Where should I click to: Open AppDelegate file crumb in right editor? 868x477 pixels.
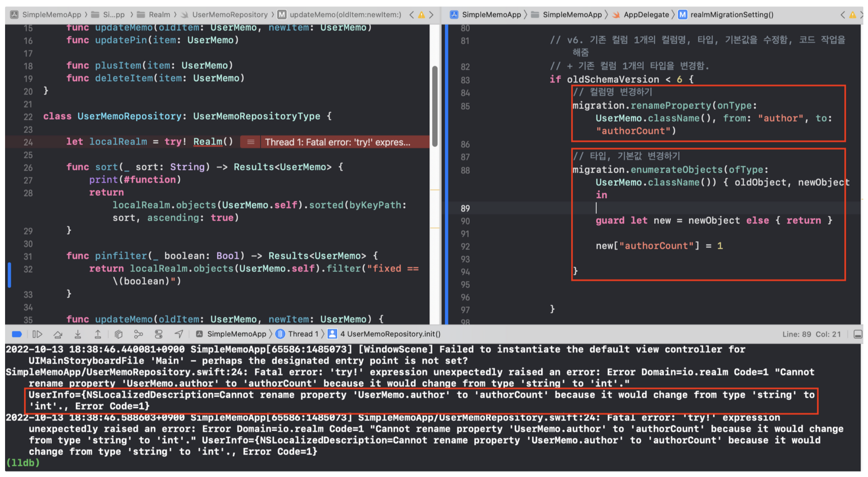click(x=641, y=15)
